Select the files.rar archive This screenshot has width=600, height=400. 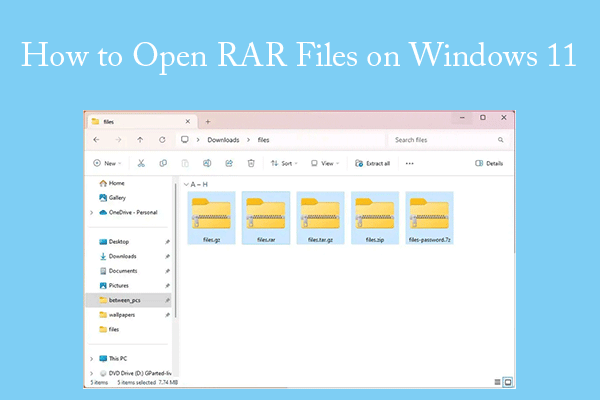click(x=266, y=218)
